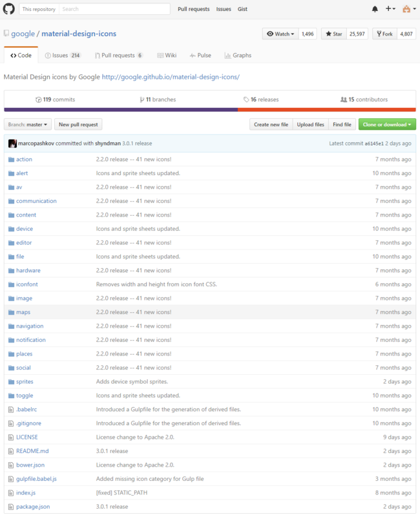Fork the repository
This screenshot has width=420, height=517.
point(384,34)
